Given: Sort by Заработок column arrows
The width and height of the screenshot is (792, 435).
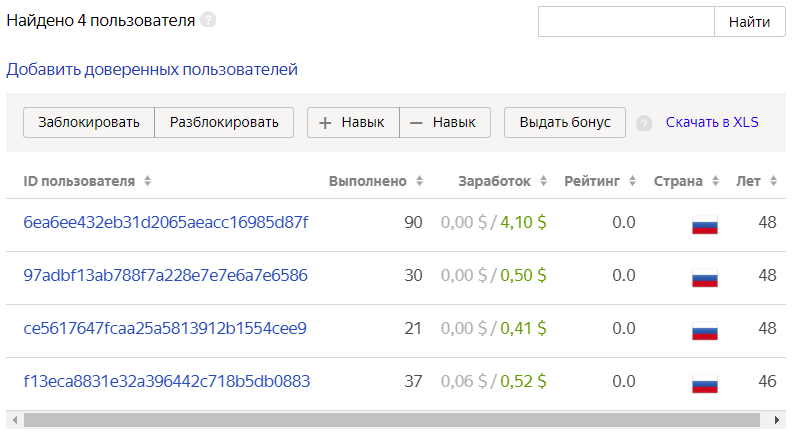Looking at the screenshot, I should point(544,181).
